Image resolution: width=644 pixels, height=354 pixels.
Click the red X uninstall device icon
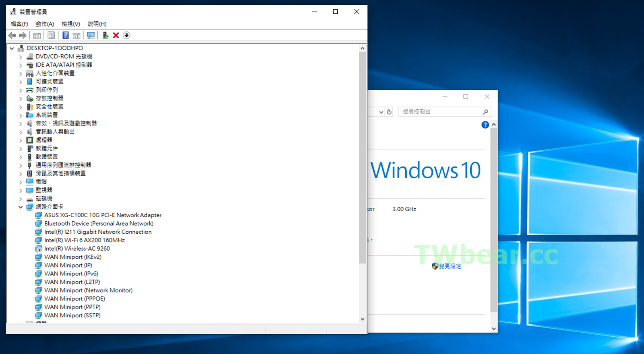[116, 35]
